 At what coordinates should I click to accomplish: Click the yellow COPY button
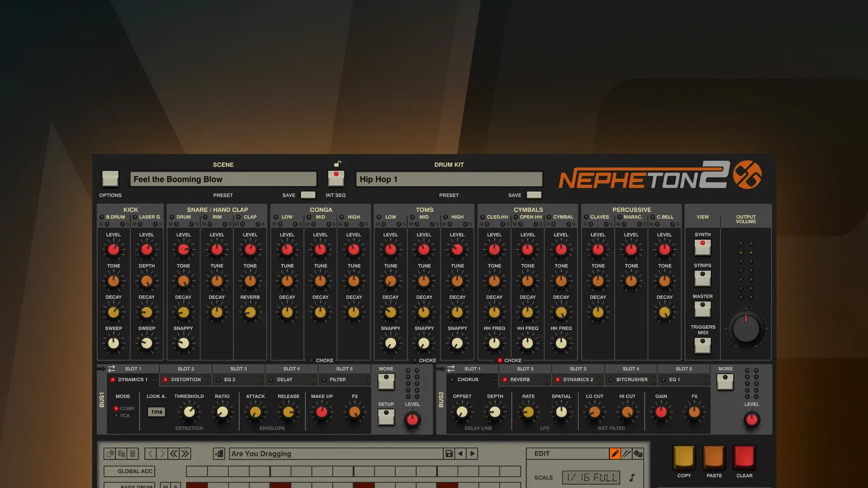point(684,457)
